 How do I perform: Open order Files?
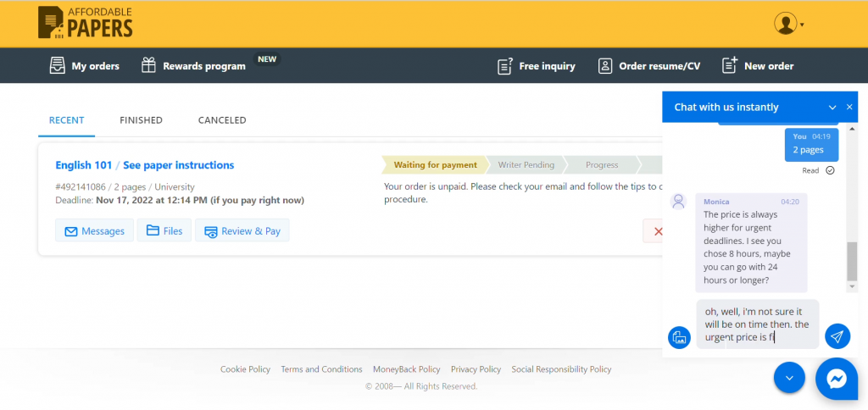coord(164,230)
